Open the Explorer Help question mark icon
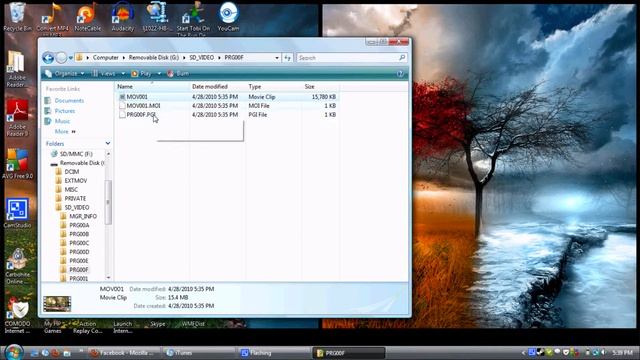This screenshot has width=640, height=360. point(400,73)
